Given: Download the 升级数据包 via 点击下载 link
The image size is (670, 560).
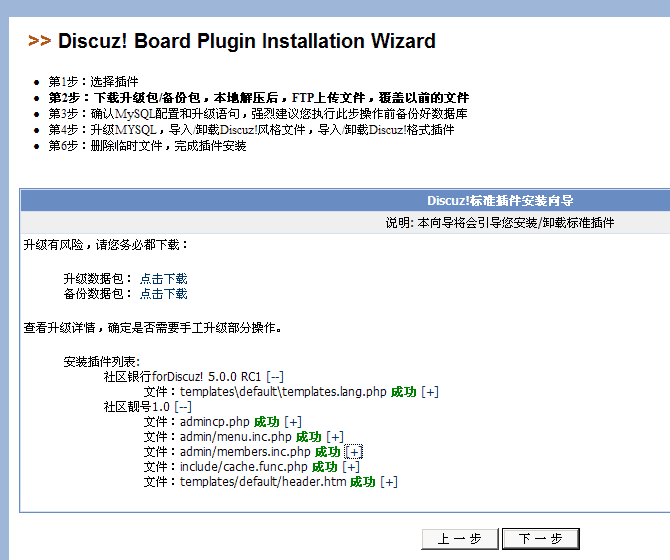Looking at the screenshot, I should pyautogui.click(x=164, y=279).
